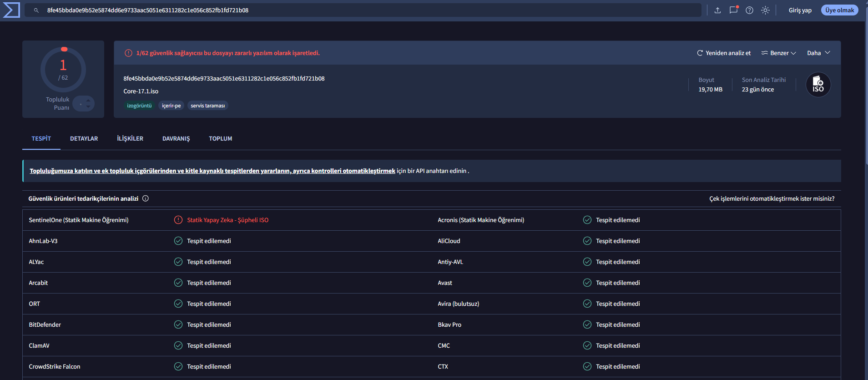Click the check icon in Avast row
The height and width of the screenshot is (380, 868).
[587, 283]
